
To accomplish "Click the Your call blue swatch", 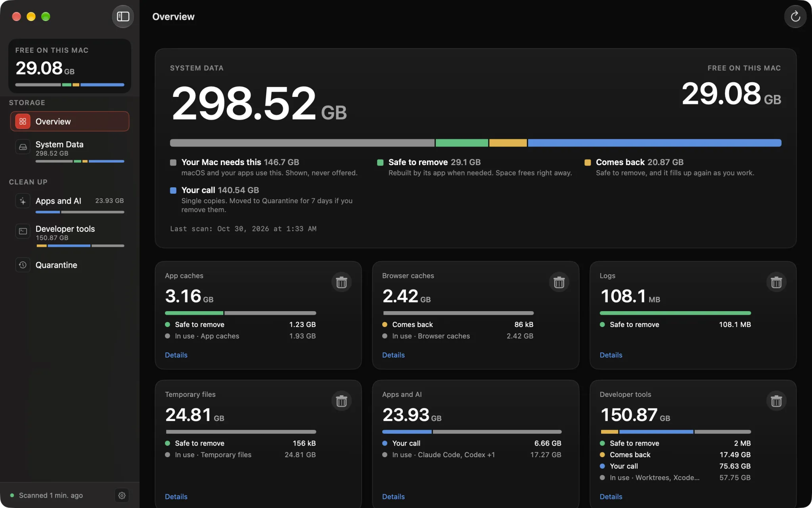I will pos(173,190).
